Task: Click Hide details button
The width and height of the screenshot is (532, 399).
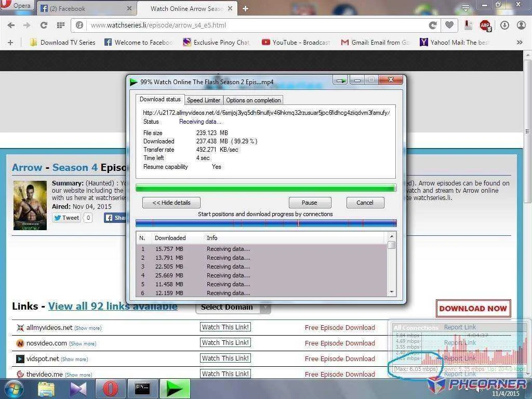Action: tap(171, 203)
